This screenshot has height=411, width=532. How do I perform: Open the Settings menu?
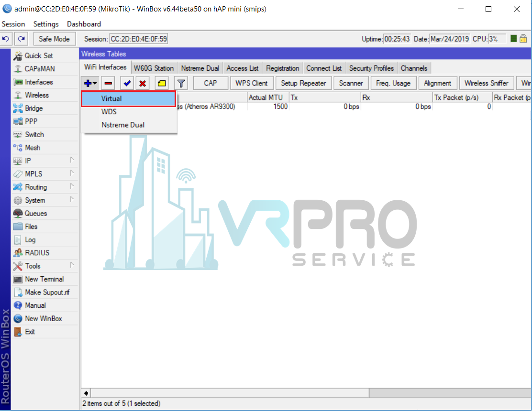[46, 24]
